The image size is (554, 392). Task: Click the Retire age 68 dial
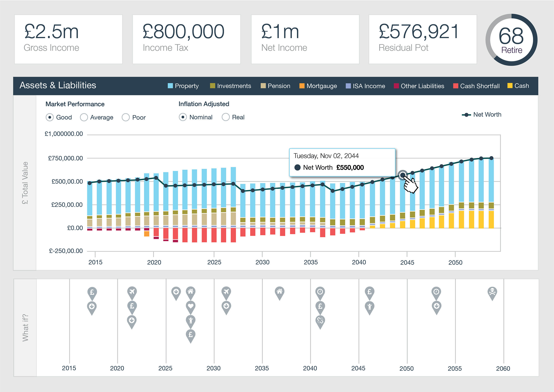click(x=511, y=40)
